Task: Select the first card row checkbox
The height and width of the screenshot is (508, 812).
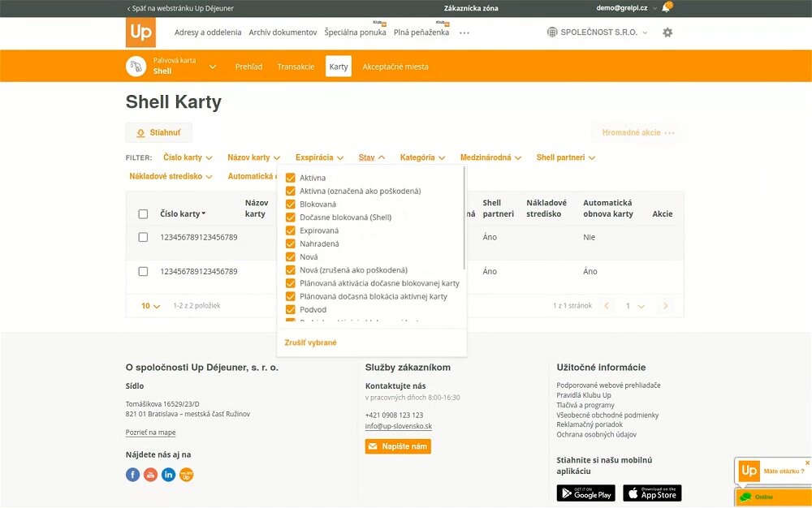Action: click(x=144, y=237)
